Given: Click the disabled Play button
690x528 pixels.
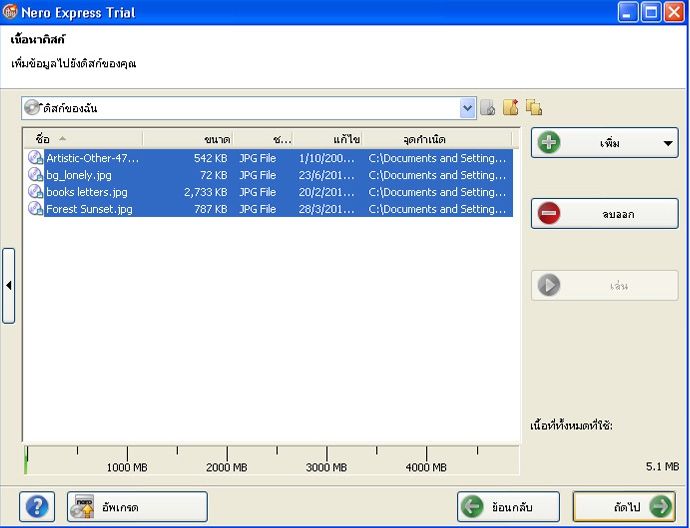Looking at the screenshot, I should [x=605, y=286].
